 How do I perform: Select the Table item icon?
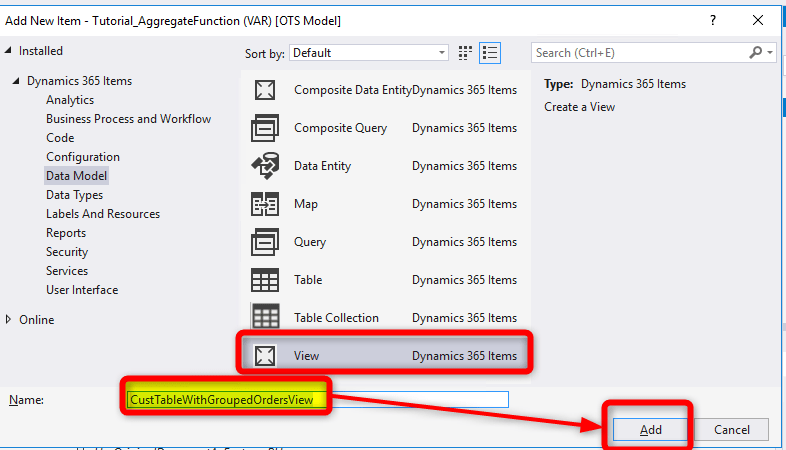click(265, 280)
